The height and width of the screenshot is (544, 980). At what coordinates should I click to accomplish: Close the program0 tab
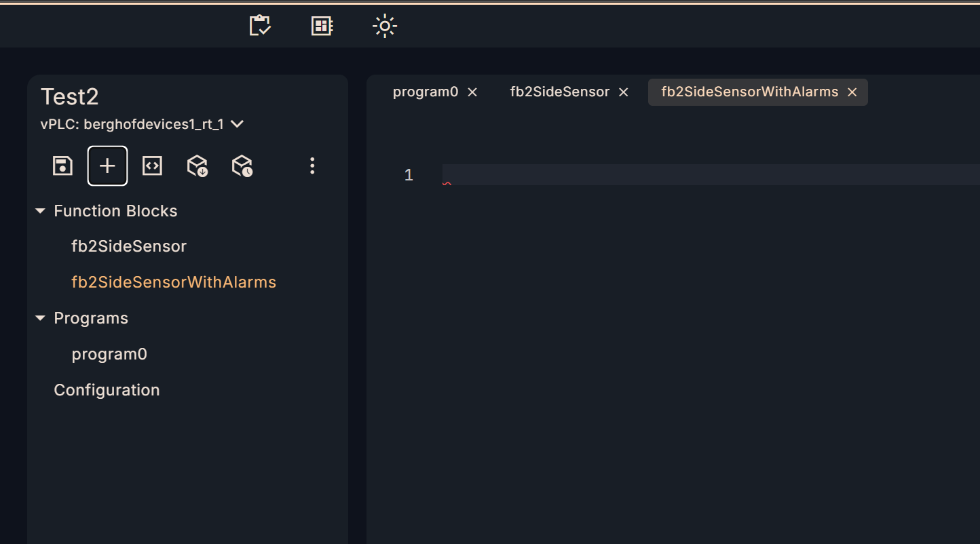[x=472, y=92]
